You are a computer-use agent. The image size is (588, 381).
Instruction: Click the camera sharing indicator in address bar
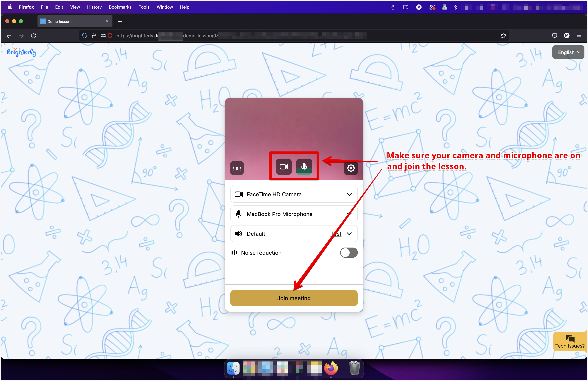point(111,36)
